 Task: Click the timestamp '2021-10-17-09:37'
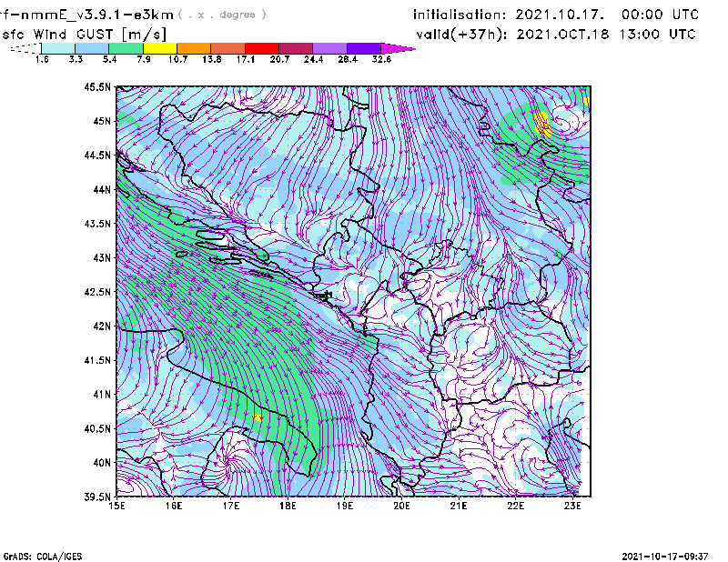pos(665,557)
